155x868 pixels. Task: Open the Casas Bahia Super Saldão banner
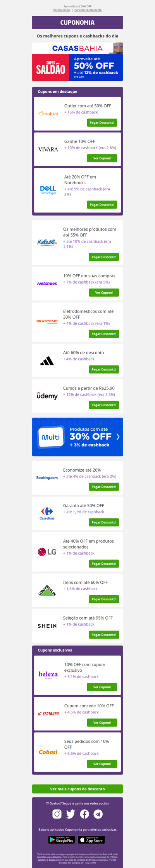pos(77,62)
